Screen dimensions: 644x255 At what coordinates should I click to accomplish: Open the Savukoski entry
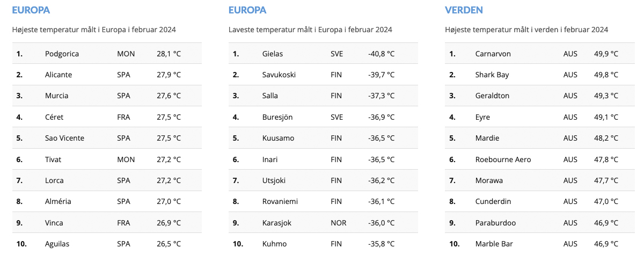[279, 75]
